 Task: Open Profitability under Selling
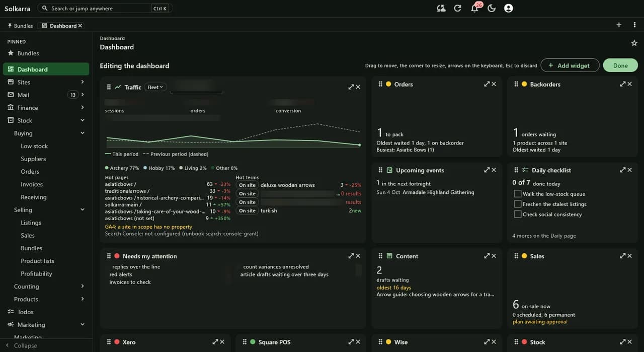(x=36, y=273)
